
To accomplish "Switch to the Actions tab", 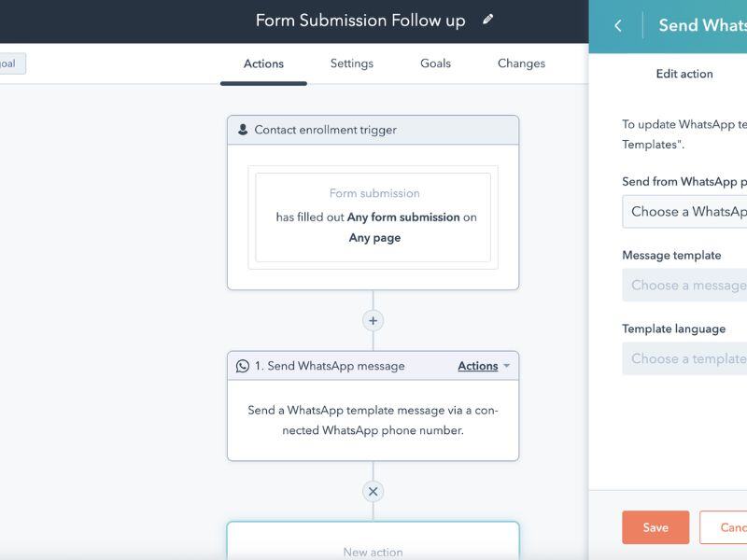I will 263,63.
